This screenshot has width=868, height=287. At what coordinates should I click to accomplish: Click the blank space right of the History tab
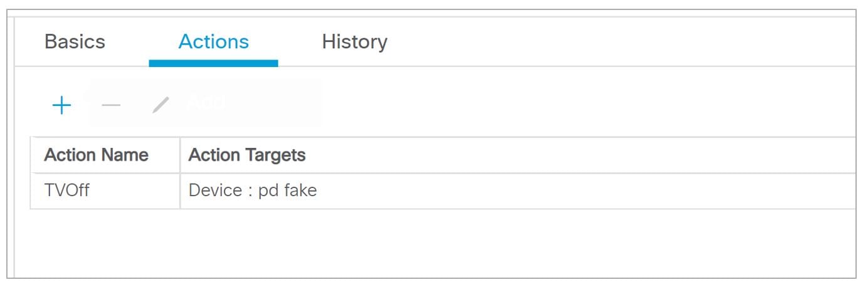pyautogui.click(x=621, y=42)
